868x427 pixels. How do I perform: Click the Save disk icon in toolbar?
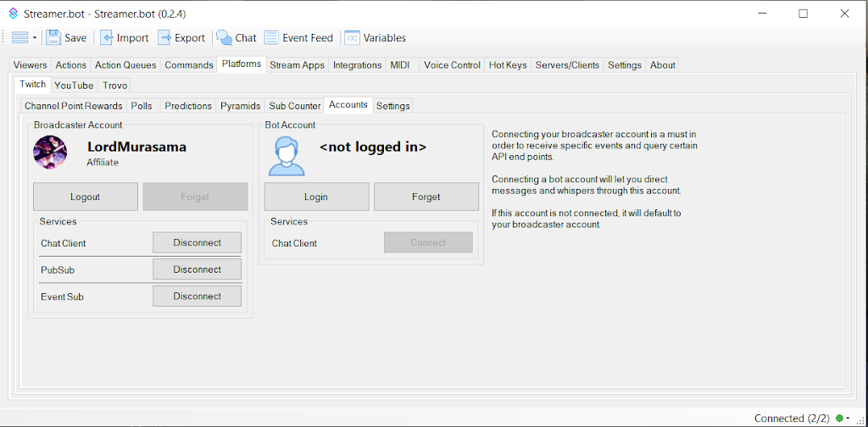pos(53,37)
